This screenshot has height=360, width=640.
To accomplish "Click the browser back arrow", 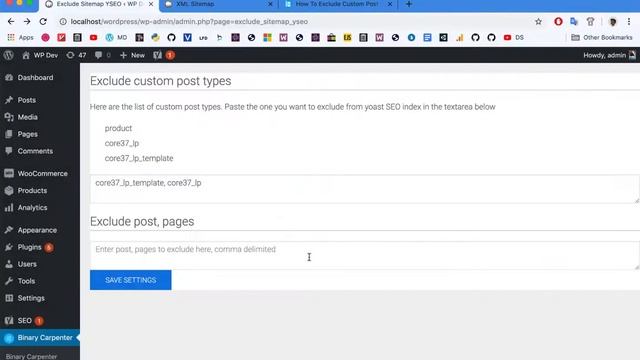I will pos(11,22).
